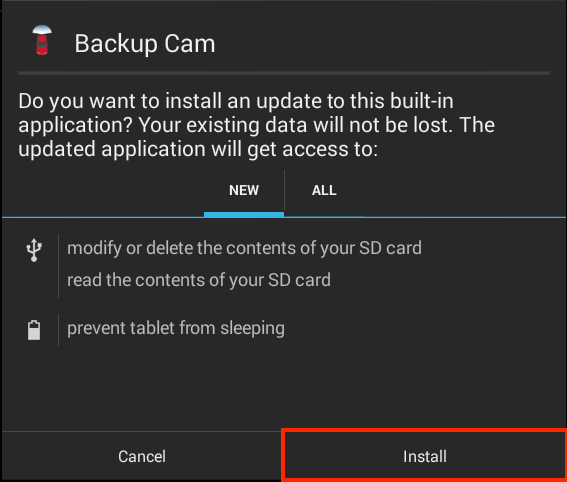Click "updated application will get access to" line
This screenshot has width=567, height=482.
click(x=198, y=149)
